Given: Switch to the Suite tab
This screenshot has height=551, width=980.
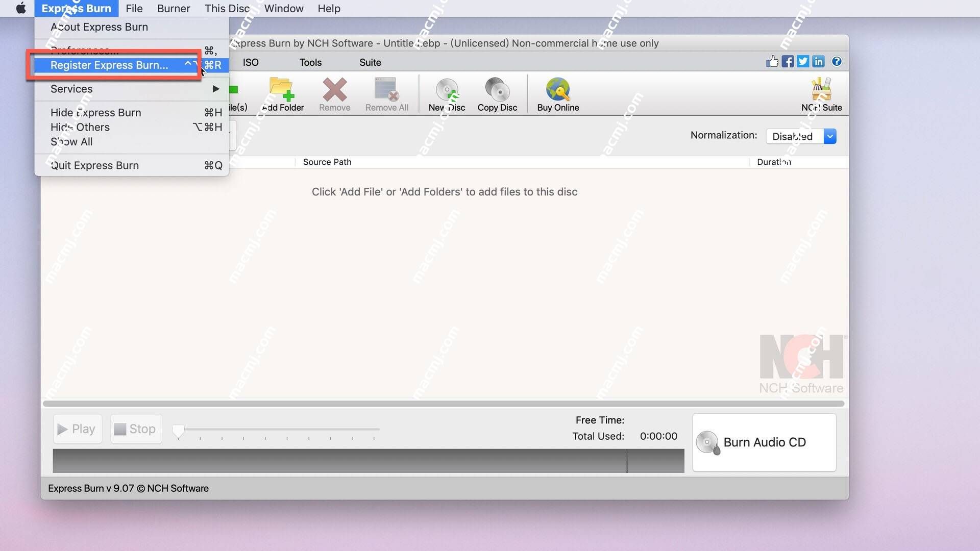Looking at the screenshot, I should click(x=370, y=62).
